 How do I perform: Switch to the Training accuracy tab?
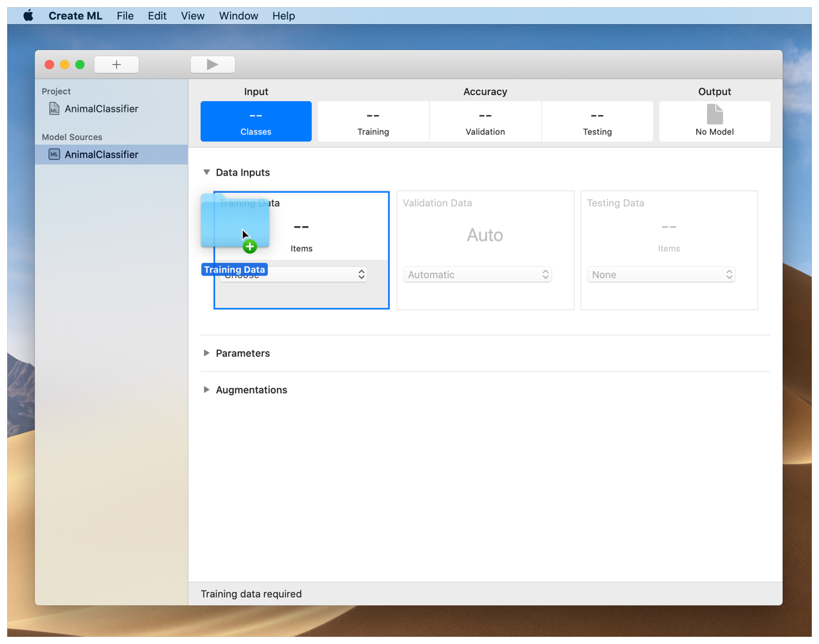click(373, 122)
